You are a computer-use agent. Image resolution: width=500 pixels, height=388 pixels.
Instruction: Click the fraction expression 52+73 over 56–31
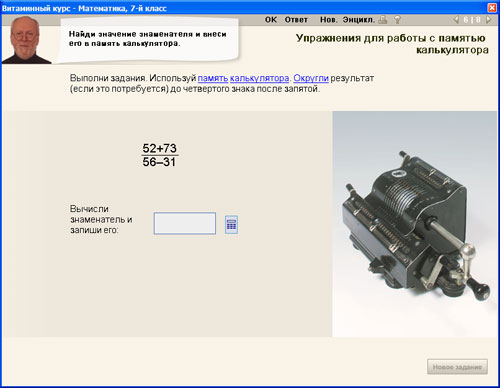coord(159,155)
